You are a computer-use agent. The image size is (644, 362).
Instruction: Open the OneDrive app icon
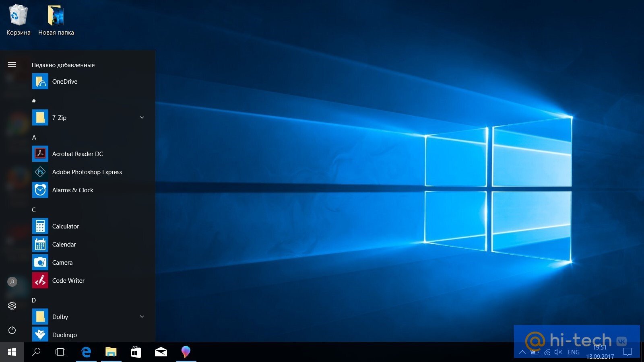point(40,81)
